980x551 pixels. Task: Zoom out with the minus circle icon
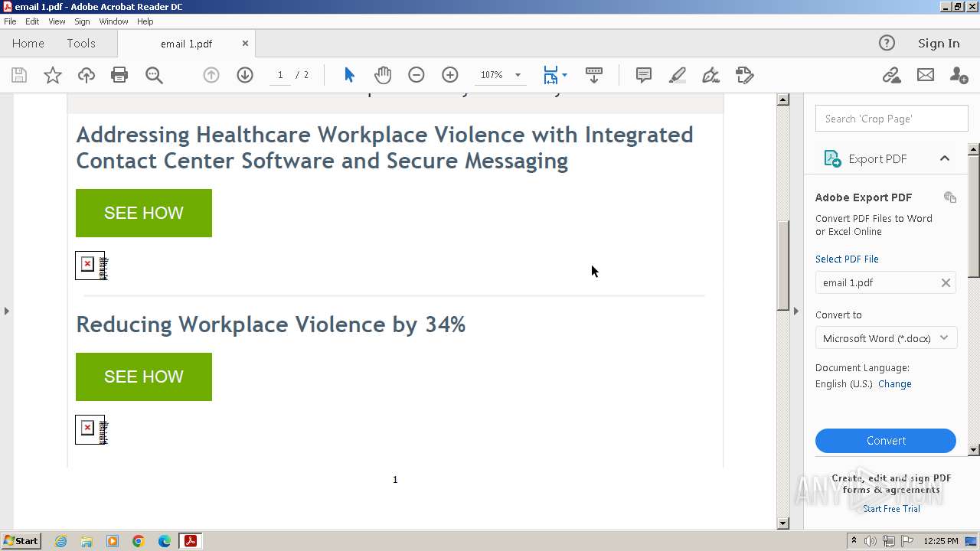point(416,75)
